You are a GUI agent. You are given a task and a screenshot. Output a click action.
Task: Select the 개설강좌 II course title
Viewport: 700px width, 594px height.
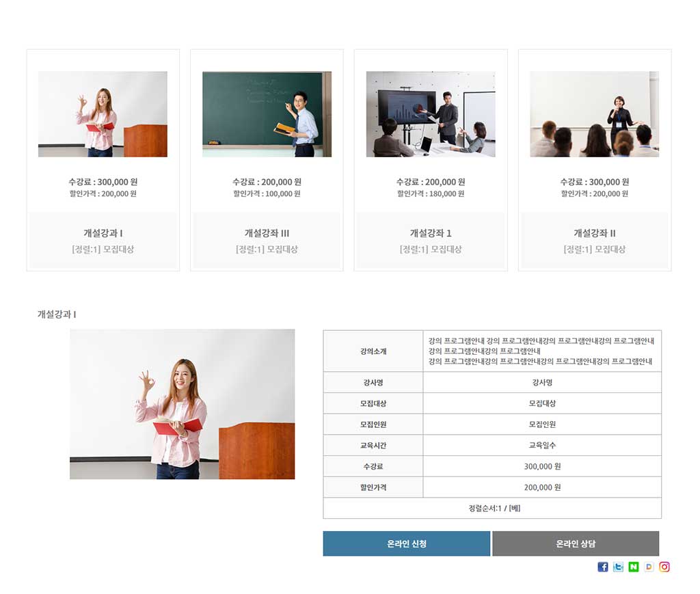595,233
